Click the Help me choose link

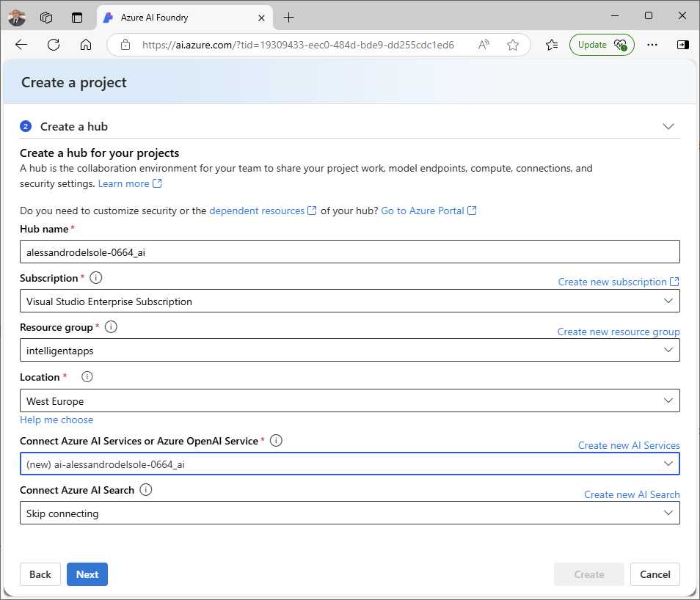click(x=56, y=420)
